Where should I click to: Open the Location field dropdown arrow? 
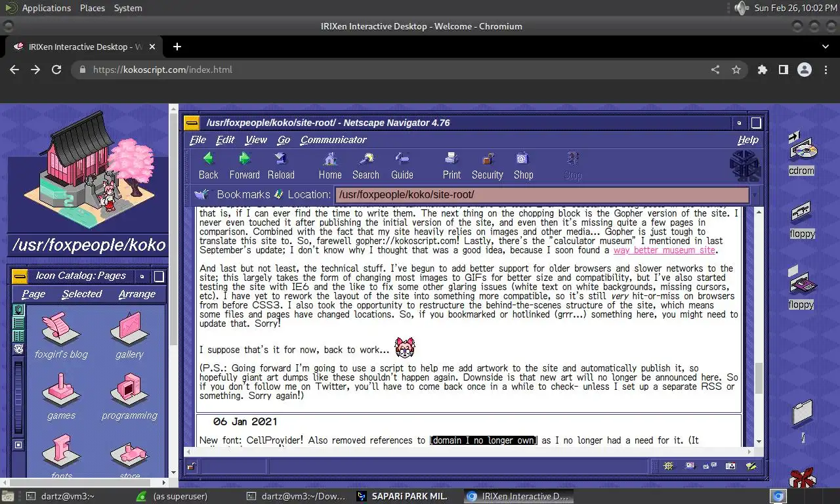pyautogui.click(x=755, y=195)
